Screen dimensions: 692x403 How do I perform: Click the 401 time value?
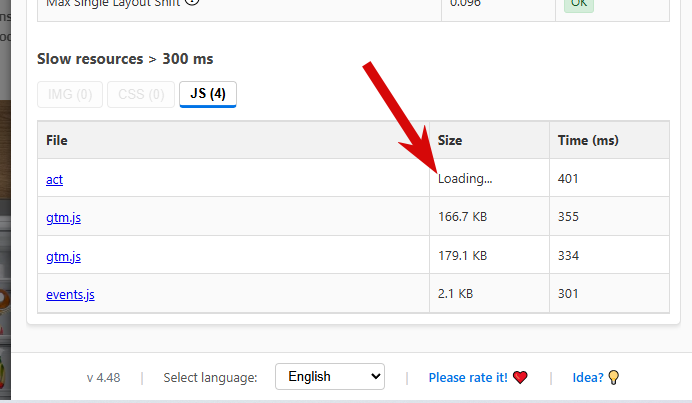tap(568, 178)
